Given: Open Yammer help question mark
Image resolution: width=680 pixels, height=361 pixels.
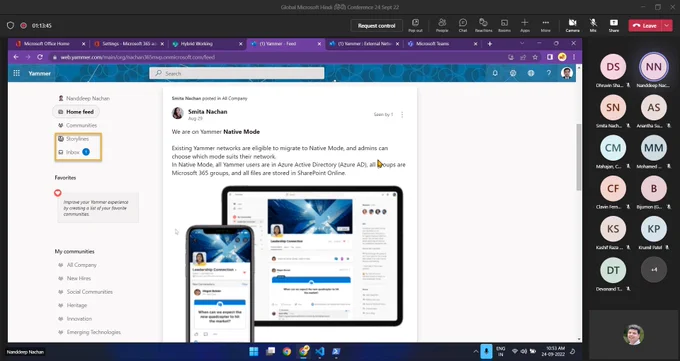Looking at the screenshot, I should click(x=549, y=73).
